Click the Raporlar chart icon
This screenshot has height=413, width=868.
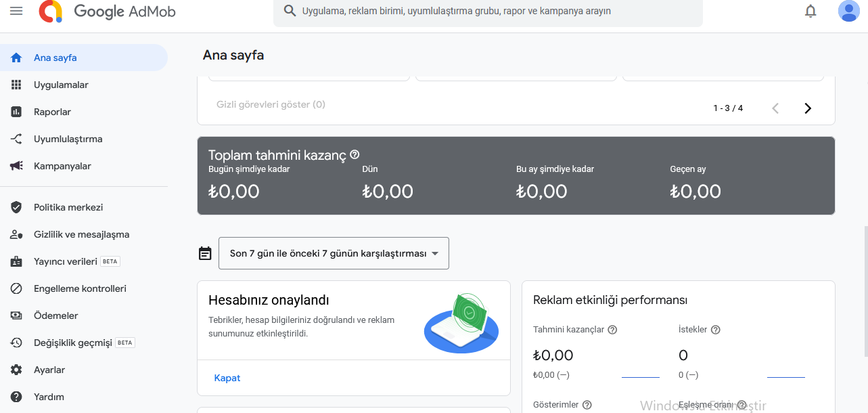pyautogui.click(x=16, y=112)
